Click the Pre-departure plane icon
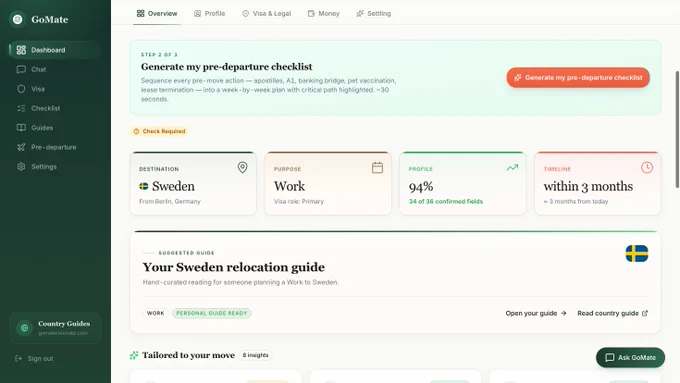 [x=21, y=147]
